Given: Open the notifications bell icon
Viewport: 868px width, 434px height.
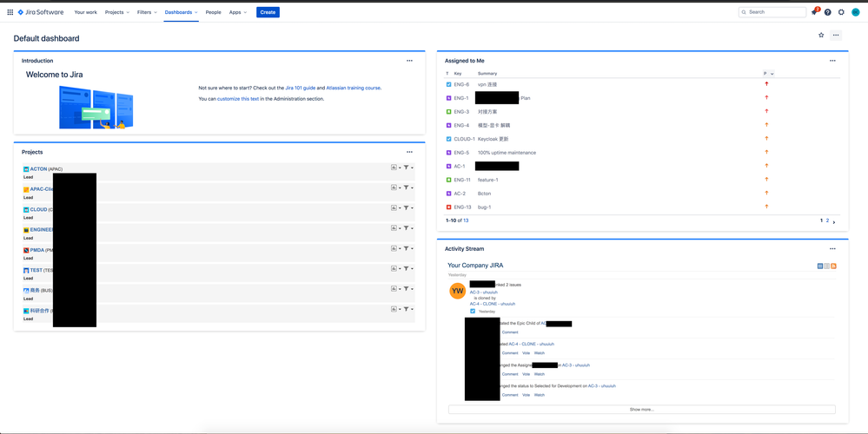Looking at the screenshot, I should coord(814,12).
